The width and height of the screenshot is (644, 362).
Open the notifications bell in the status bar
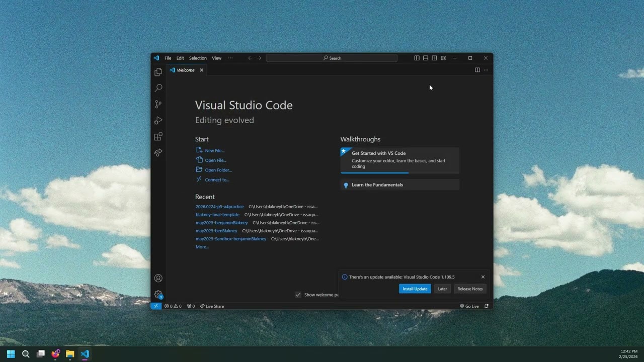(487, 306)
